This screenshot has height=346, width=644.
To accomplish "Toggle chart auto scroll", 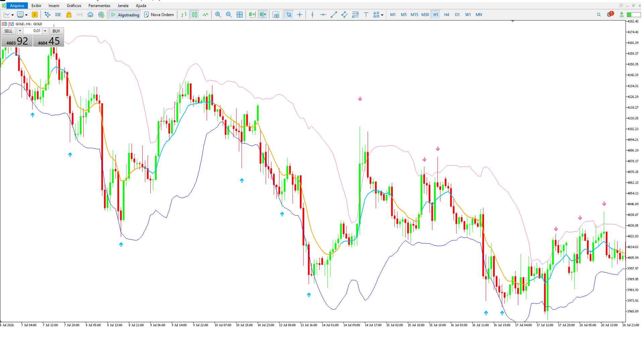I will tap(252, 15).
